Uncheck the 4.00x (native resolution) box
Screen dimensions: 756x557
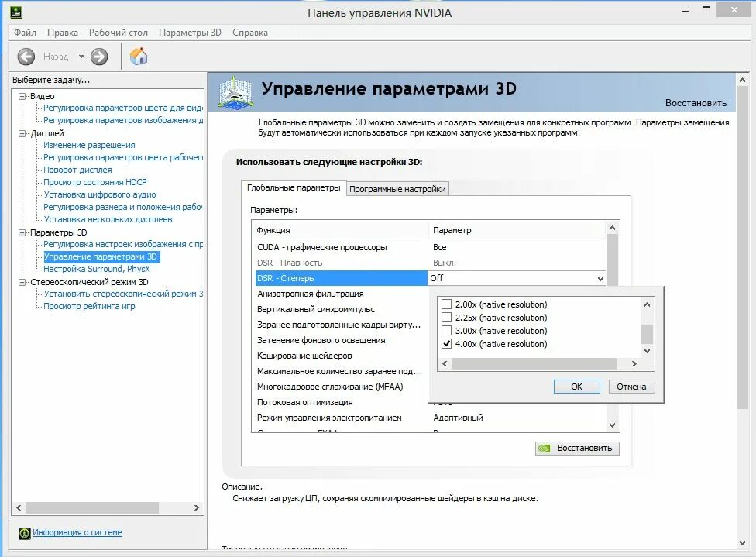[446, 343]
